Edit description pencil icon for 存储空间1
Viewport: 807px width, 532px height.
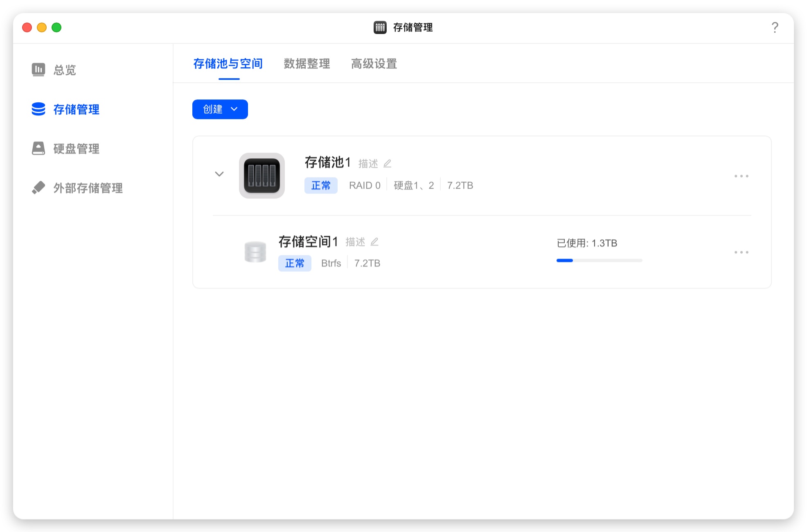(374, 242)
